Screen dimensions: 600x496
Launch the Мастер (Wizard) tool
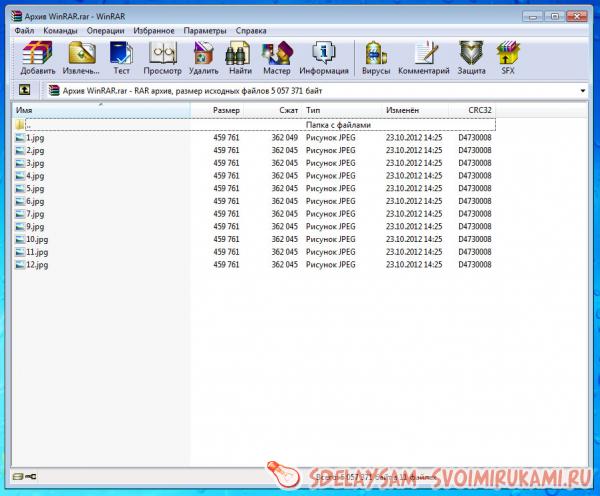276,56
